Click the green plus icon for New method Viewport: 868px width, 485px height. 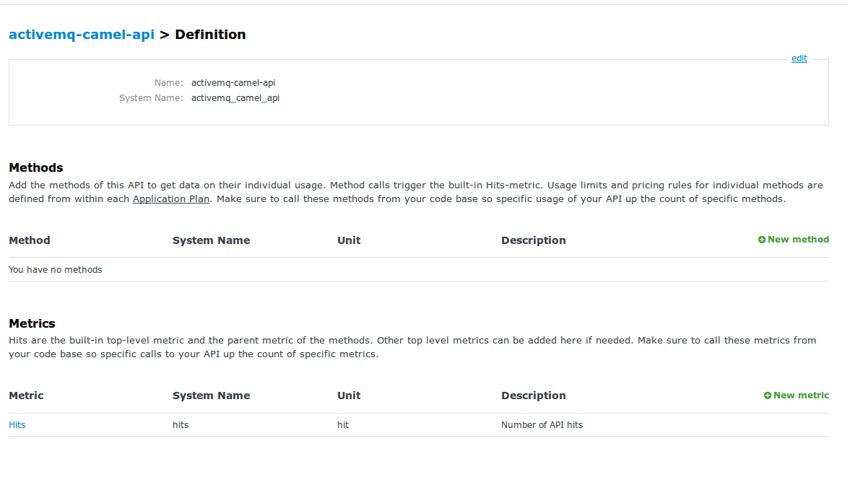pyautogui.click(x=761, y=239)
